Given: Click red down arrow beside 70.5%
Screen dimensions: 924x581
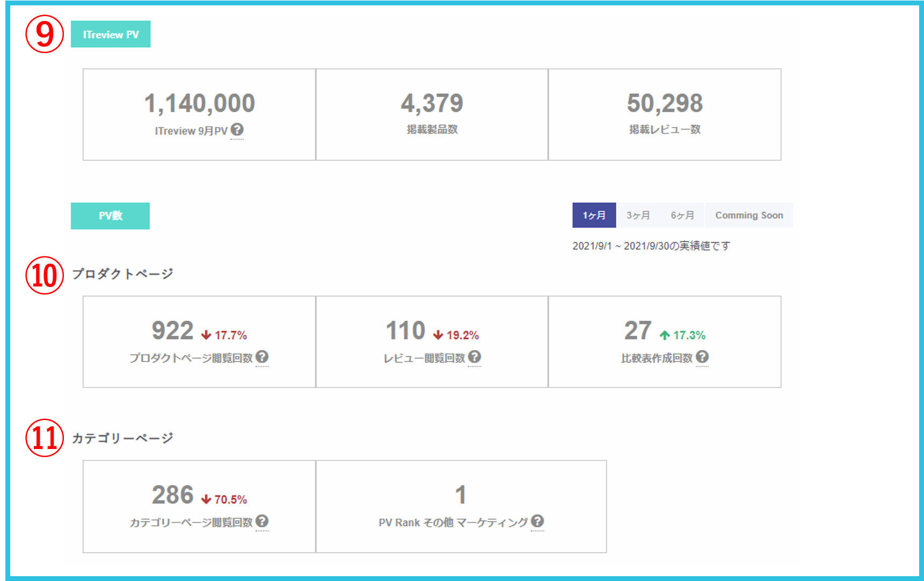Looking at the screenshot, I should [206, 499].
